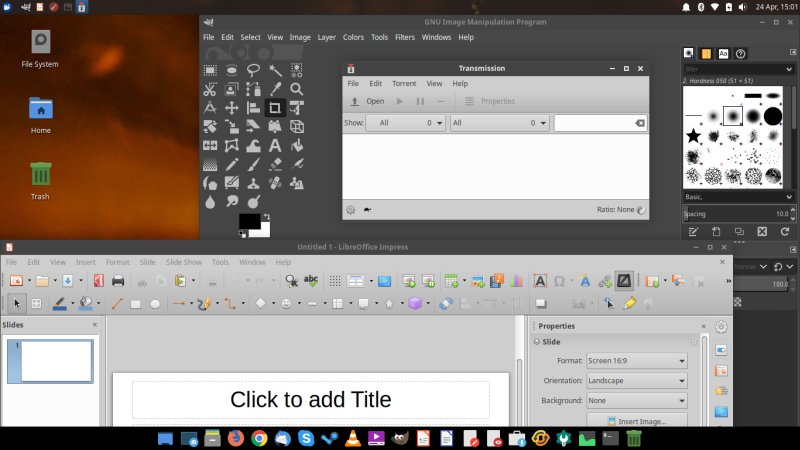Open the Filters menu in GIMP
The image size is (800, 450).
pyautogui.click(x=404, y=37)
